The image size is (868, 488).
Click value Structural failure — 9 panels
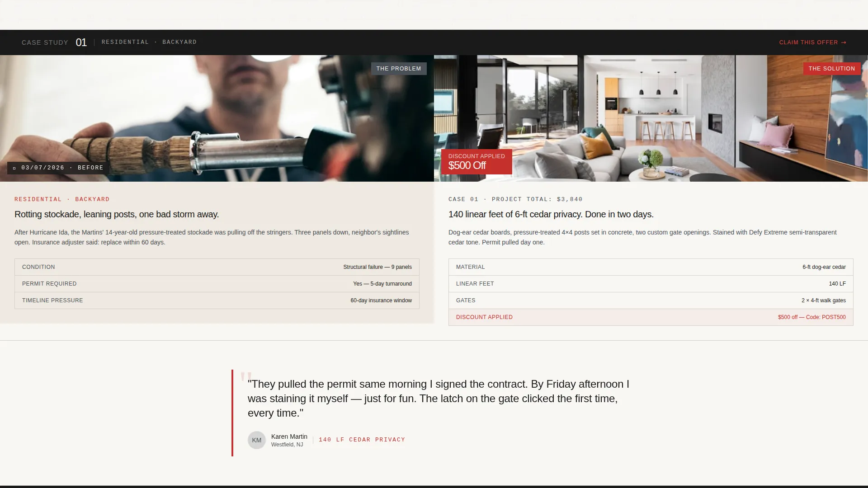[377, 267]
